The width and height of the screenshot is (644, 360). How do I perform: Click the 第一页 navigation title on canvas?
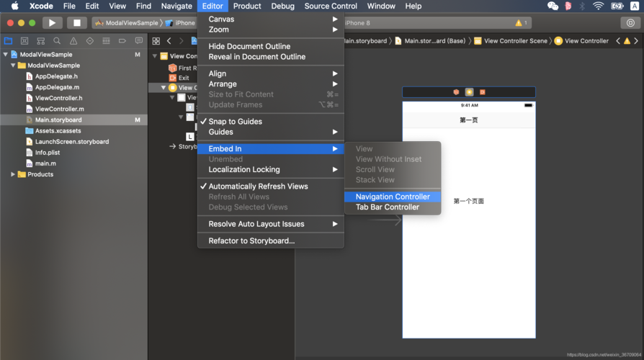tap(469, 120)
